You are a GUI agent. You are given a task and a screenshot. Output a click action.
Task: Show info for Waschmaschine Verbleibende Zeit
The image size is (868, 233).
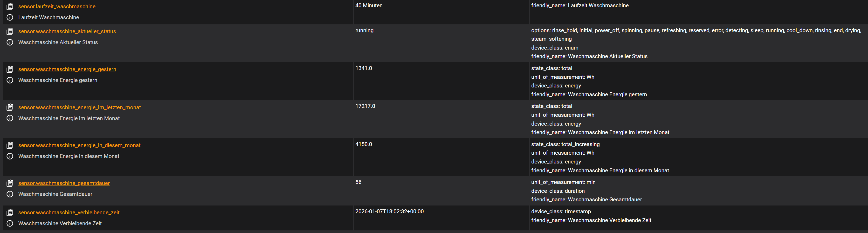[10, 223]
